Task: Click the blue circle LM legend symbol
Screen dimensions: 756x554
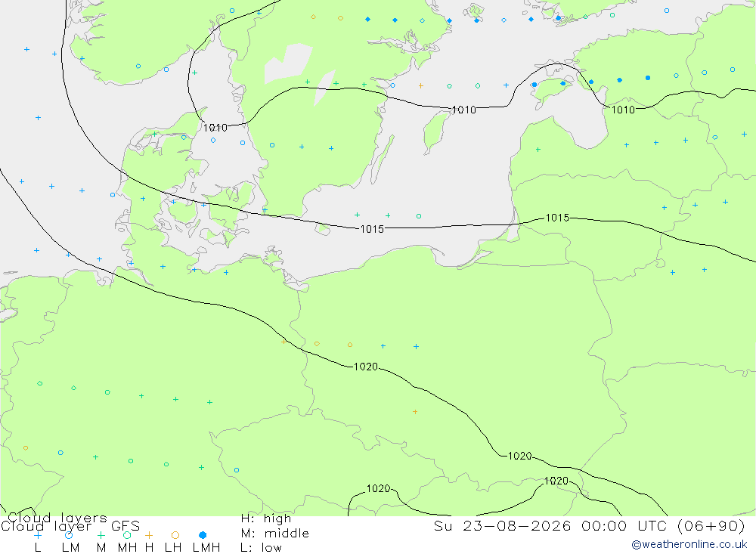Action: (x=69, y=535)
